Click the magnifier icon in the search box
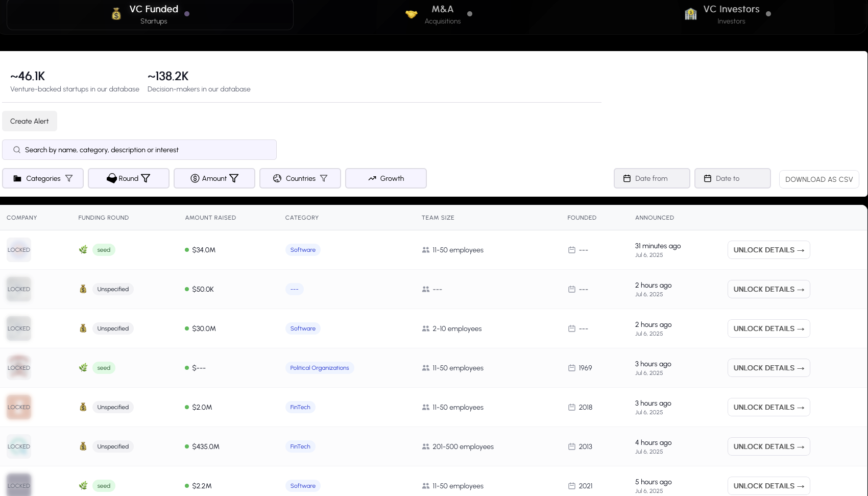 [17, 150]
